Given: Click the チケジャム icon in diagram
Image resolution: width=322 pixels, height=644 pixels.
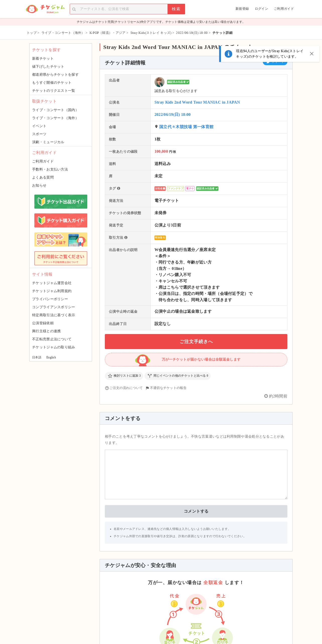Looking at the screenshot, I should point(196,604).
